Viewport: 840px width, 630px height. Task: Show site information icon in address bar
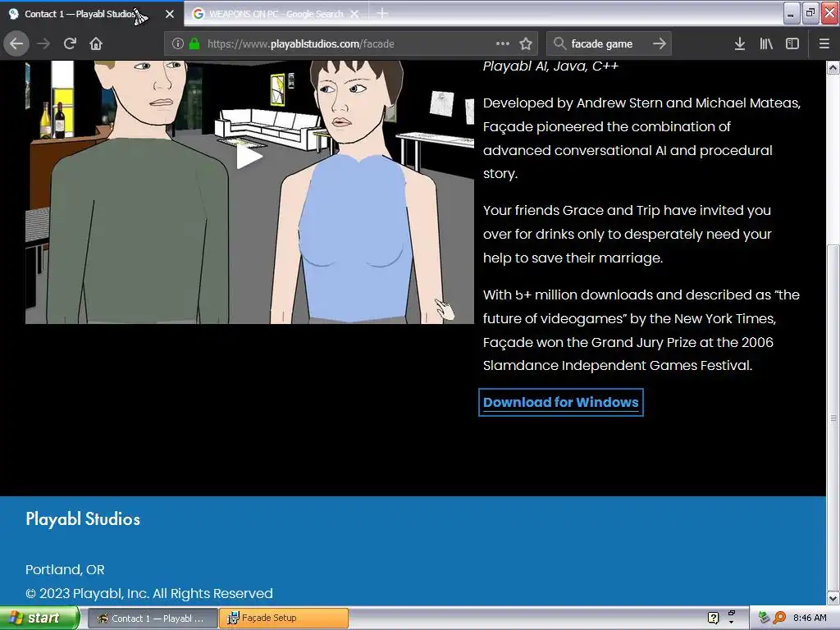[x=178, y=43]
